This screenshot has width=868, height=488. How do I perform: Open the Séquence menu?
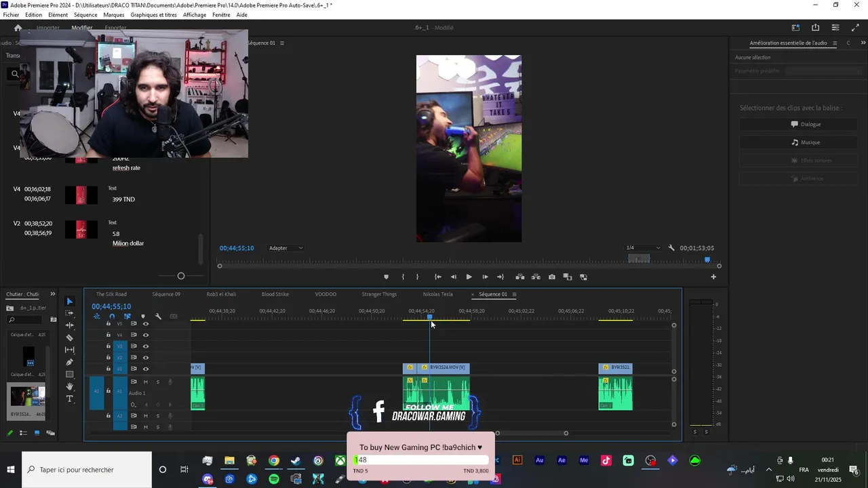(x=85, y=15)
